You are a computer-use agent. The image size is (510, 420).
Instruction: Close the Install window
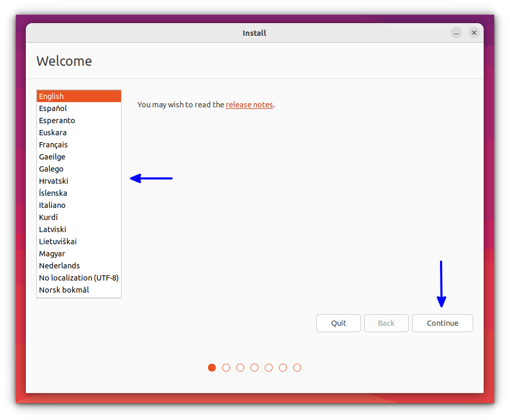point(474,33)
